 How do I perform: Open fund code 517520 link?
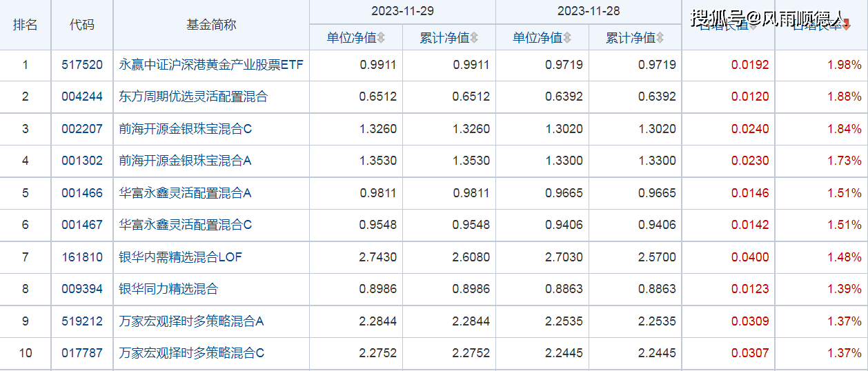click(x=81, y=65)
